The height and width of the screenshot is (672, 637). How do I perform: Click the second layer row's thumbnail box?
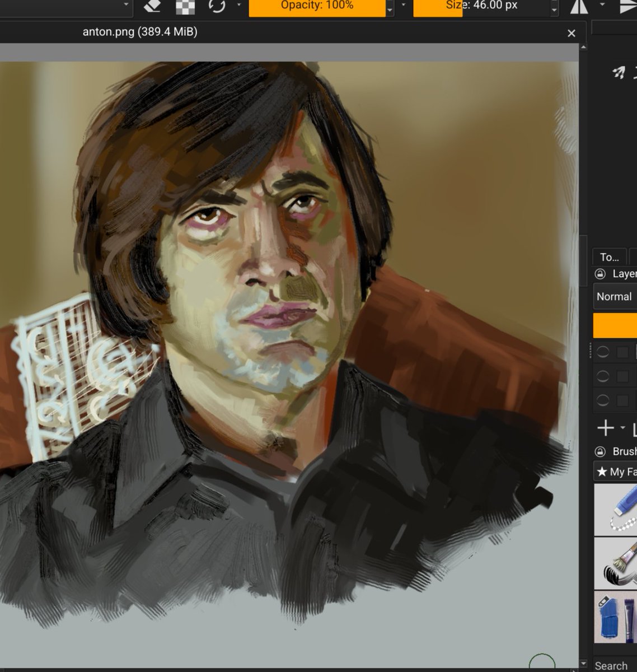622,376
